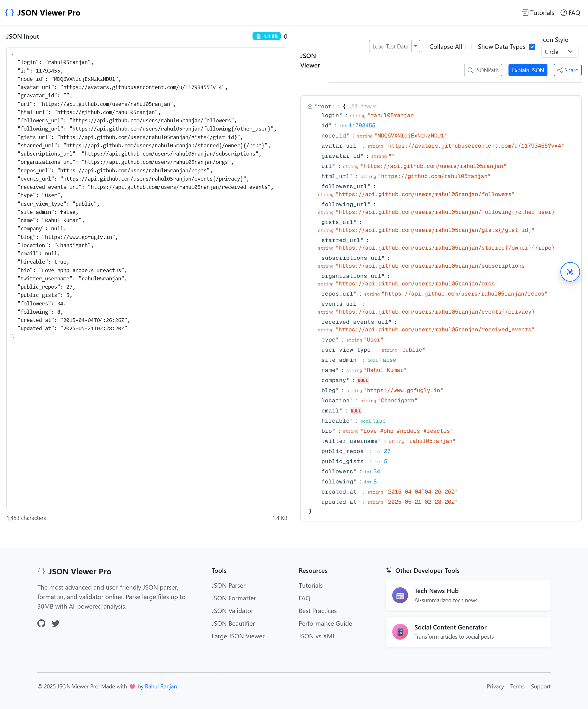Disable the Show Data Types checkbox
This screenshot has width=588, height=709.
(x=532, y=47)
